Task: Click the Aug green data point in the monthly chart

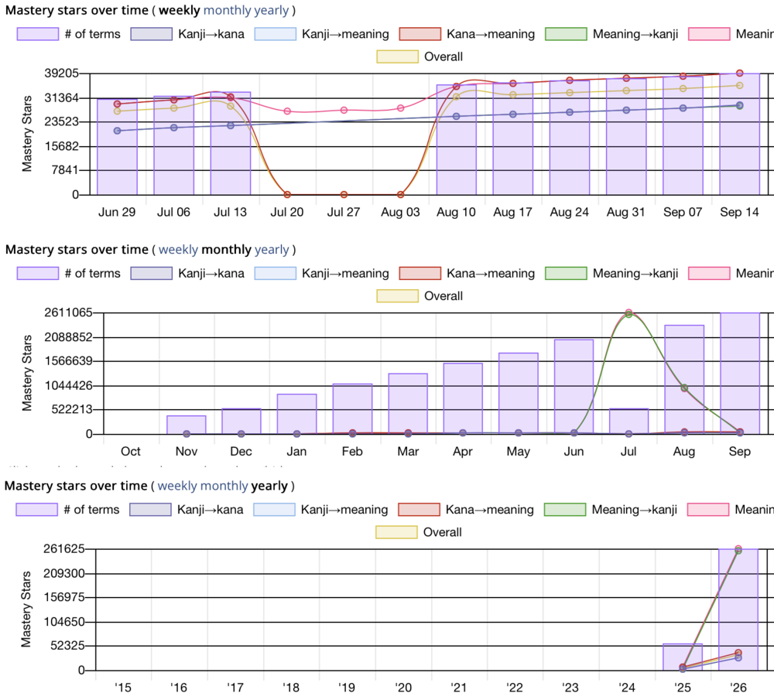Action: click(684, 388)
